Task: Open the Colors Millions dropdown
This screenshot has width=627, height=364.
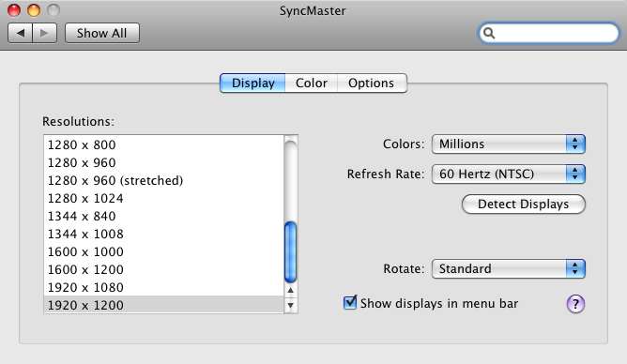Action: tap(508, 144)
